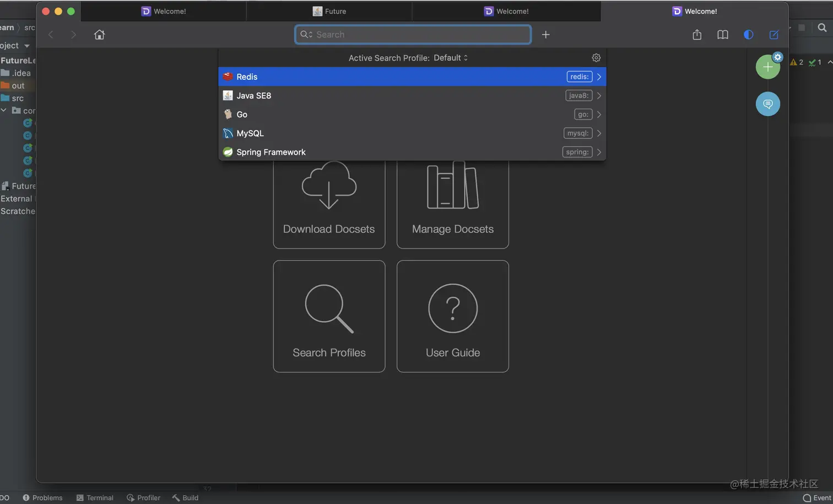833x504 pixels.
Task: Click the green plus floating button
Action: pyautogui.click(x=767, y=67)
